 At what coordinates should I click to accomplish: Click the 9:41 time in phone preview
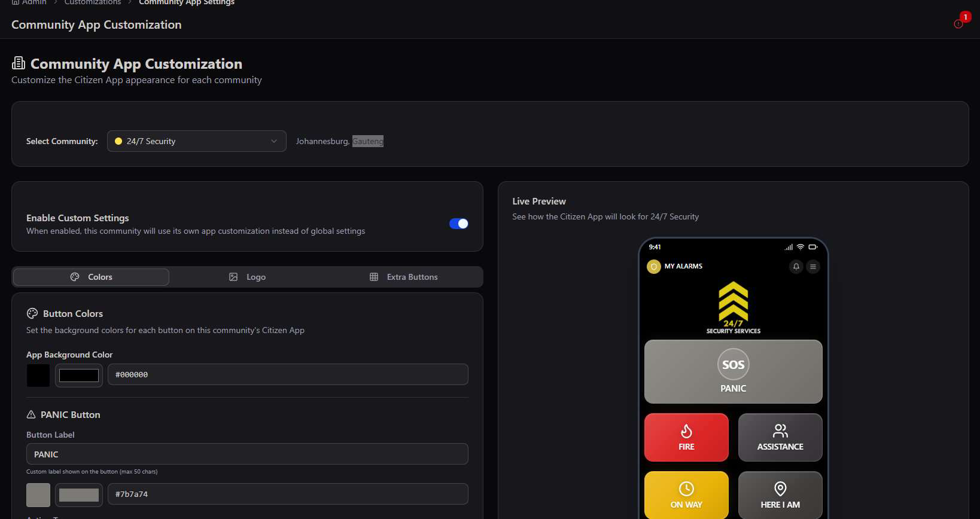(655, 247)
